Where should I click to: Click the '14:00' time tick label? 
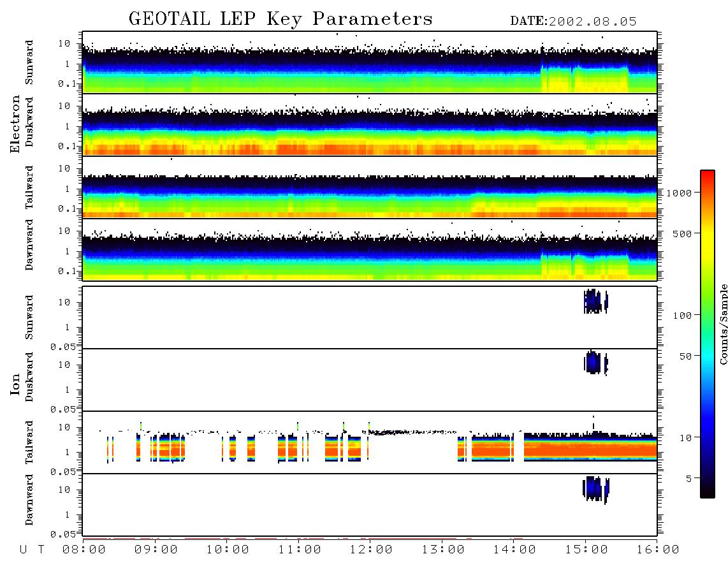tap(514, 550)
